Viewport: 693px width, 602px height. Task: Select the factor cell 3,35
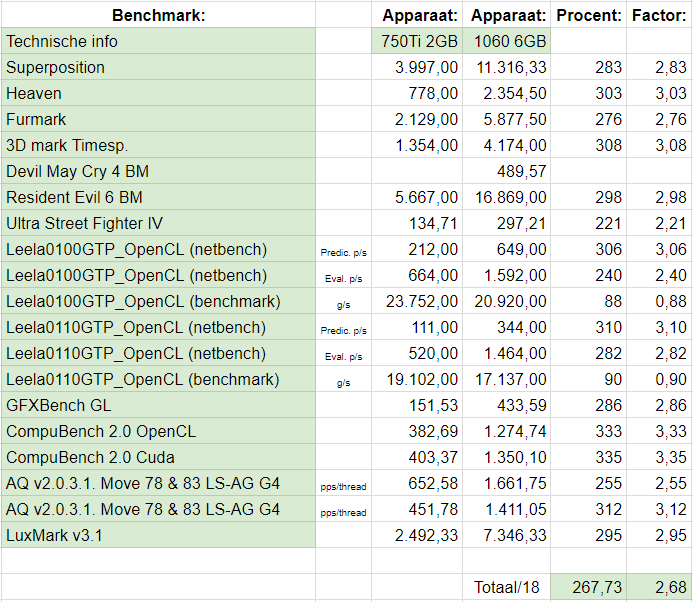pyautogui.click(x=659, y=458)
